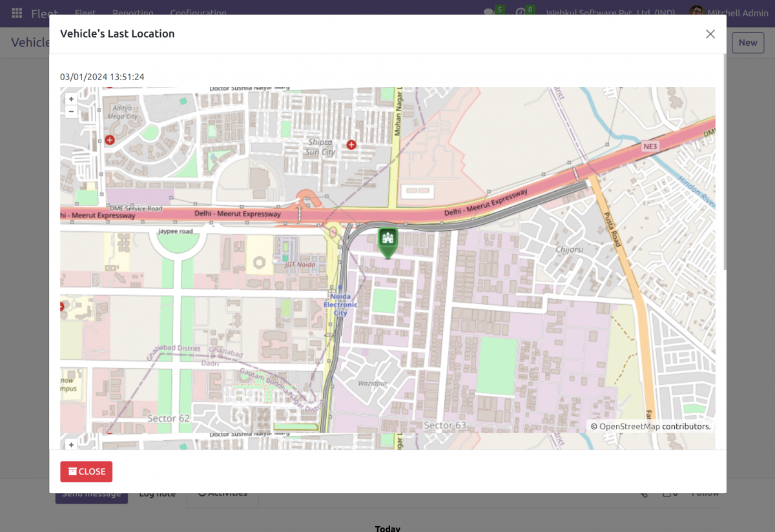The height and width of the screenshot is (532, 775).
Task: Click the New button in the background
Action: click(748, 43)
